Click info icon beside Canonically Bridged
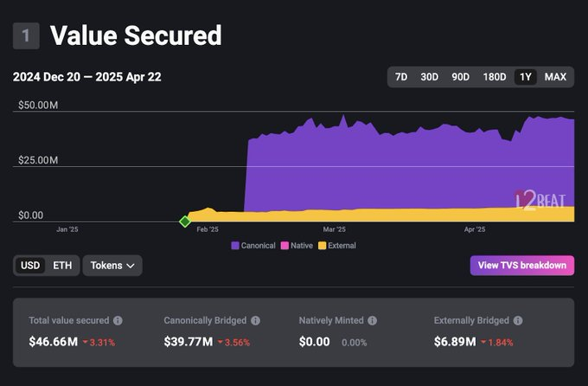 click(x=256, y=320)
